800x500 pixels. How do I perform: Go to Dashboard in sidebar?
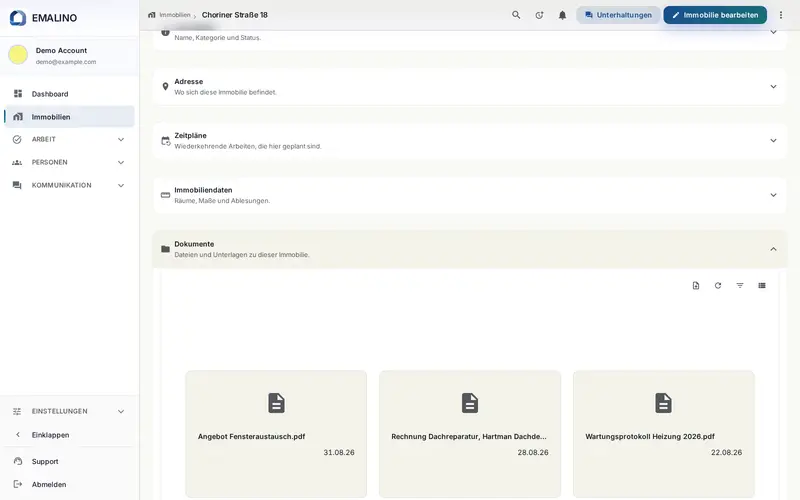69,94
